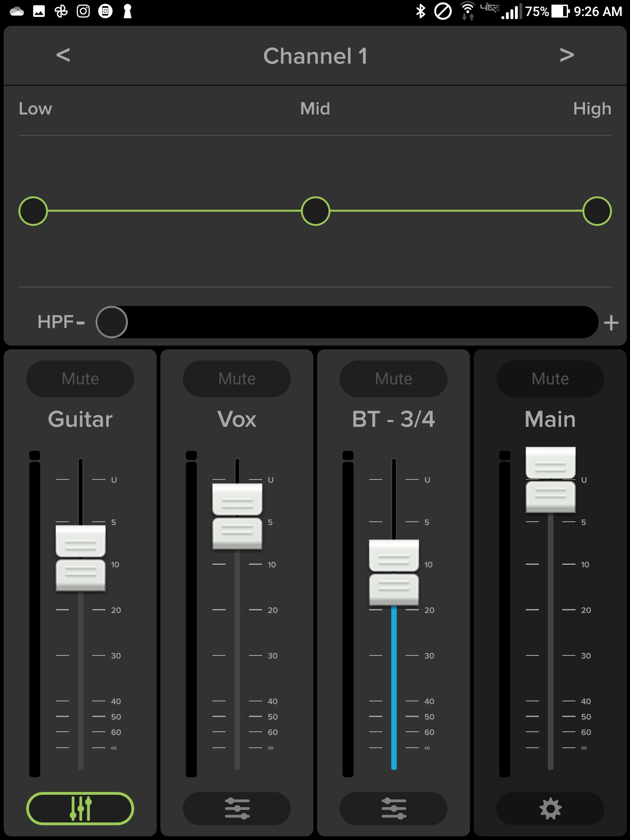Click the Guitar level meter

click(35, 614)
